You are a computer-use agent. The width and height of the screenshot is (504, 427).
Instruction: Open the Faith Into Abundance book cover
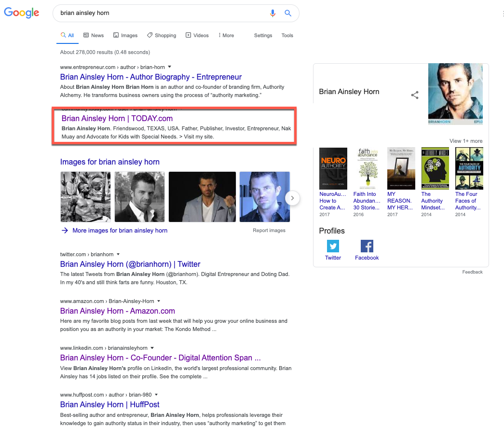368,168
